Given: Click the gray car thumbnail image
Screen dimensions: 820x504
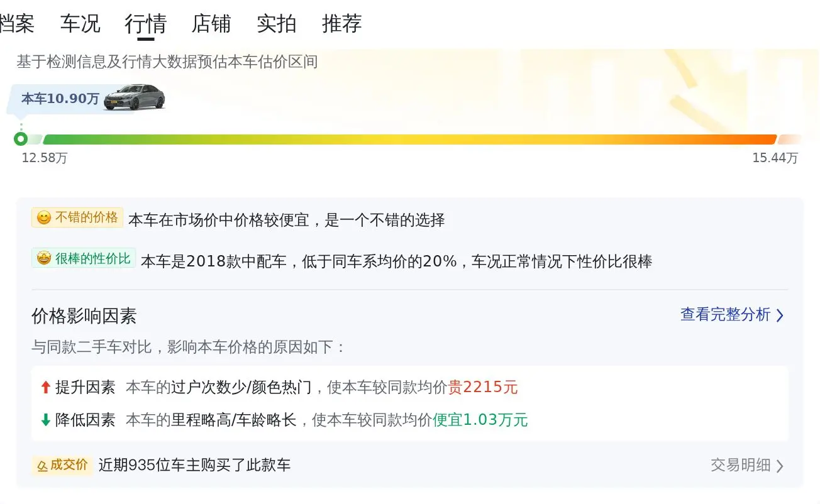Looking at the screenshot, I should tap(135, 97).
